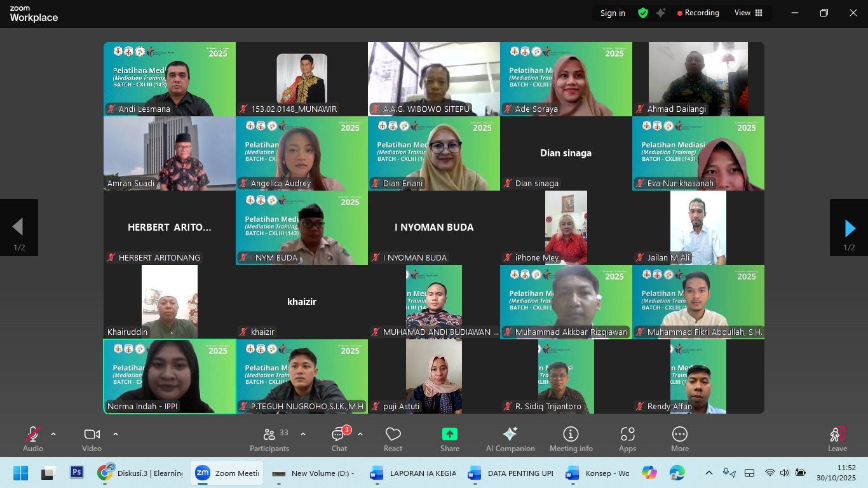Open the React emoji menu

[x=393, y=439]
